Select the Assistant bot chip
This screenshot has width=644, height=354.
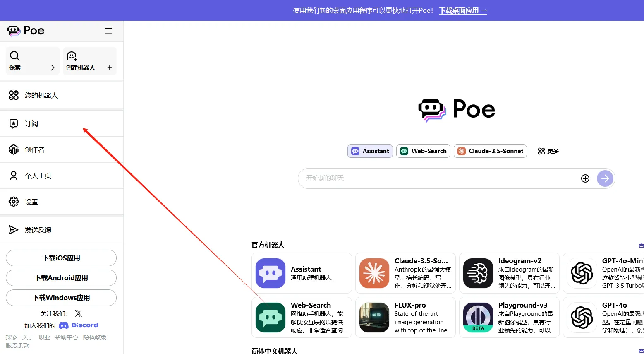coord(370,151)
